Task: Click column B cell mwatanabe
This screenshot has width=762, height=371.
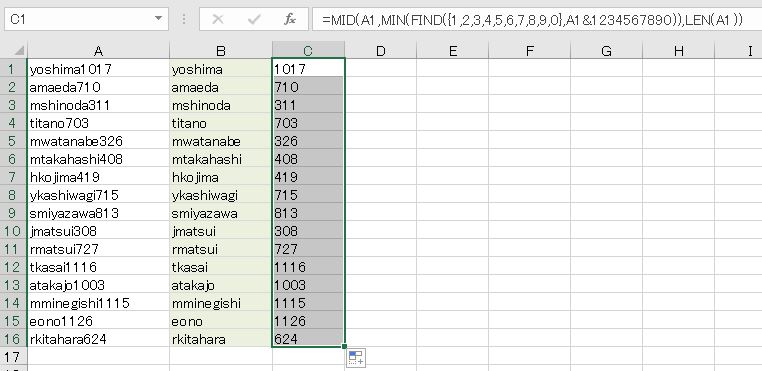Action: (221, 141)
